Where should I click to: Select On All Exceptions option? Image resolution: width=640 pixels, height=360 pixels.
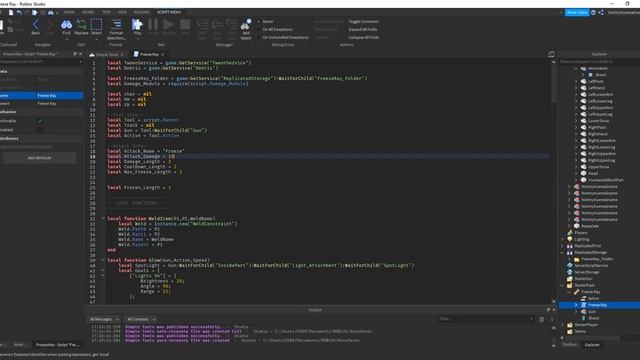pyautogui.click(x=275, y=29)
